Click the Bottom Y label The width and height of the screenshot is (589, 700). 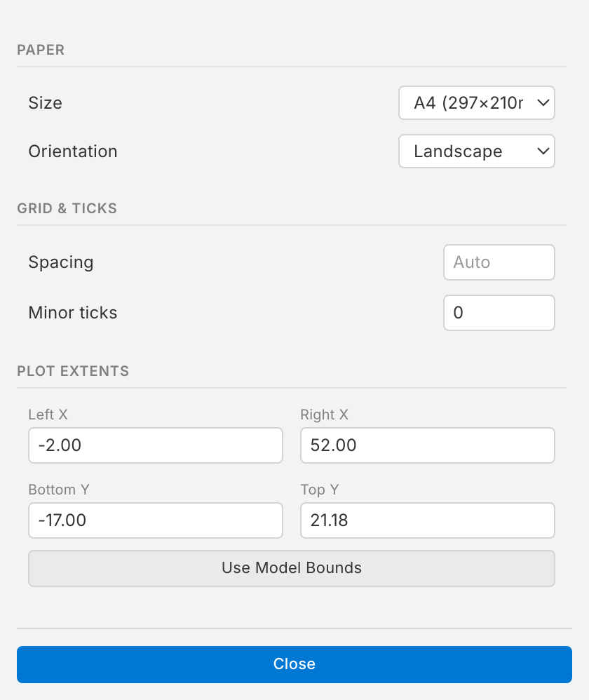tap(59, 490)
